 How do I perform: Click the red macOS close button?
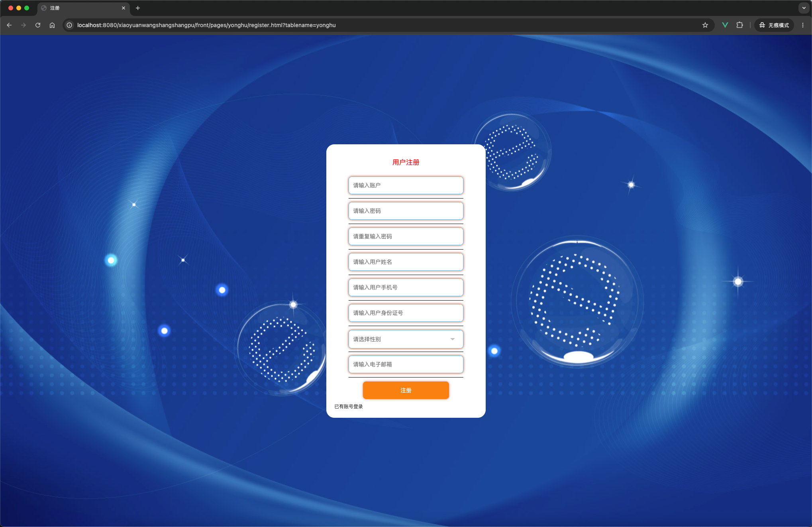click(11, 8)
